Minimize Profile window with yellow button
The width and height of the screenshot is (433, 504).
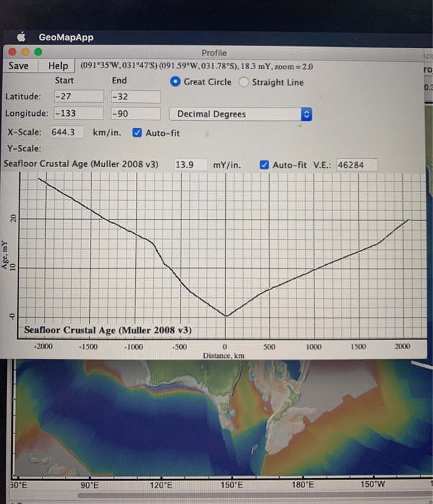tap(25, 52)
